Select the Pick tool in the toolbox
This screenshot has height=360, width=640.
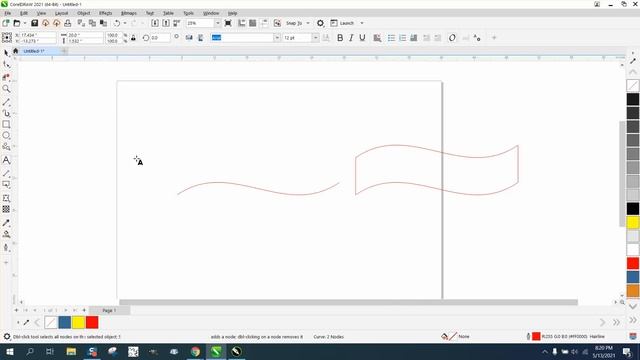point(6,53)
